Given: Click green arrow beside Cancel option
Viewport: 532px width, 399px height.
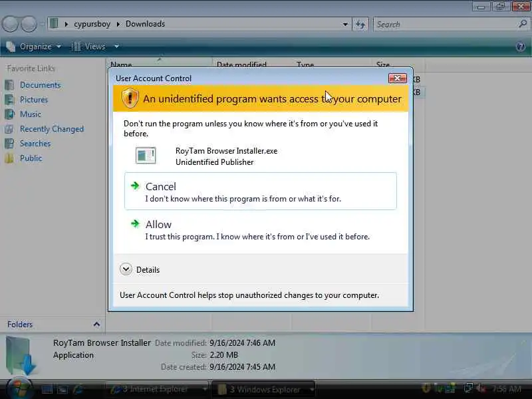Looking at the screenshot, I should (136, 186).
